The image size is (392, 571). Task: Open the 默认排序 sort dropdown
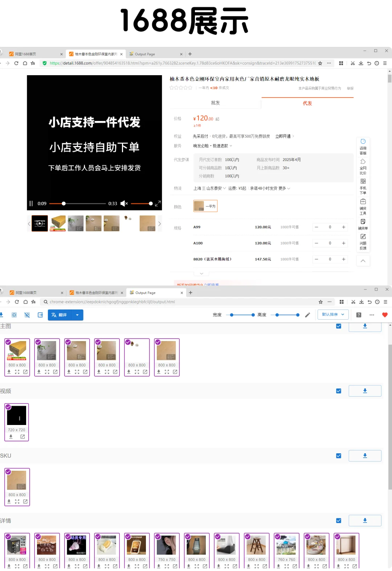click(x=333, y=315)
